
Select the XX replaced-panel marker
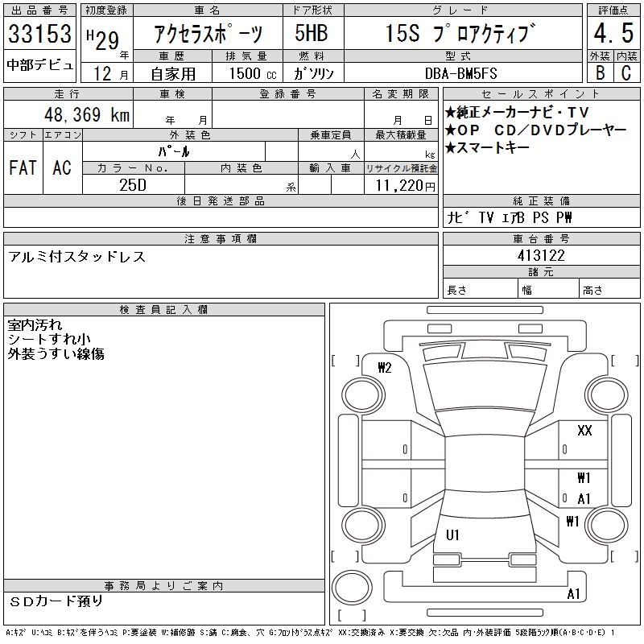(x=584, y=431)
